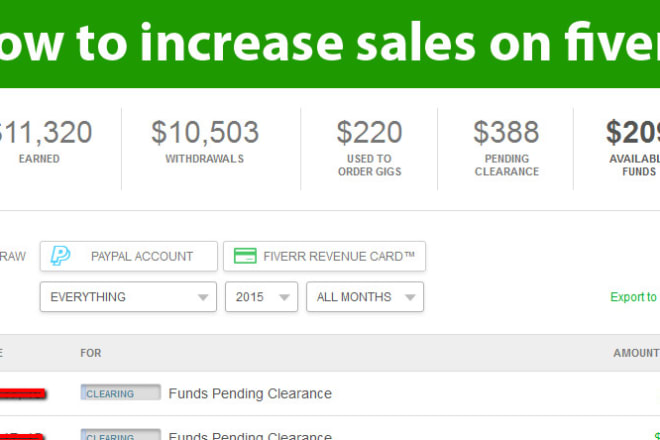Click the FOR column header
The height and width of the screenshot is (440, 660).
[x=91, y=353]
